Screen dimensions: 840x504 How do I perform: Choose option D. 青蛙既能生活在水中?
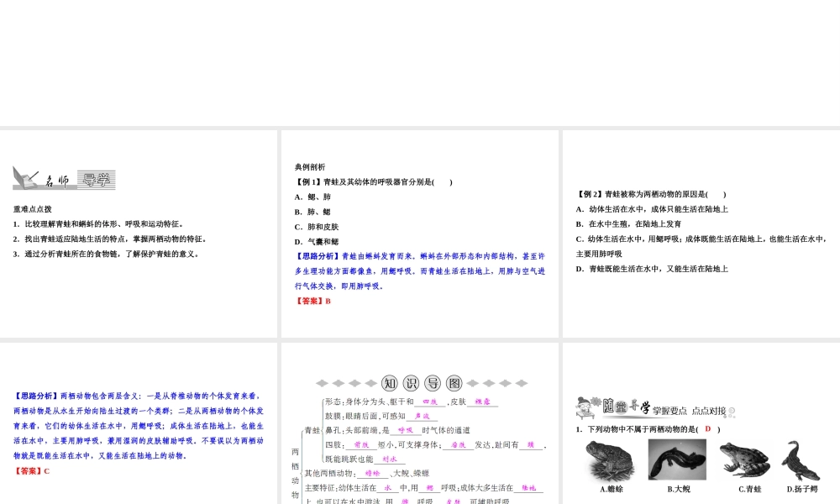click(x=653, y=270)
